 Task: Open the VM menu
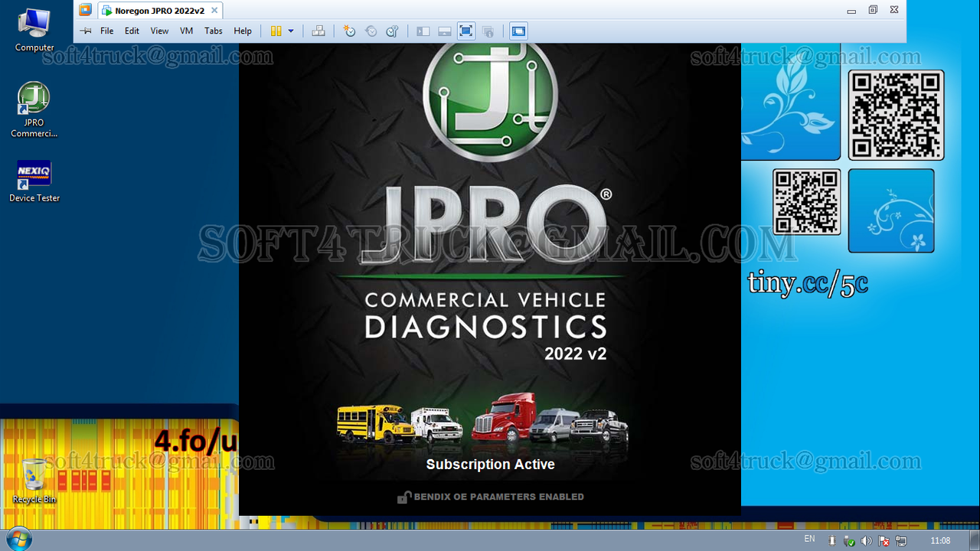(186, 31)
